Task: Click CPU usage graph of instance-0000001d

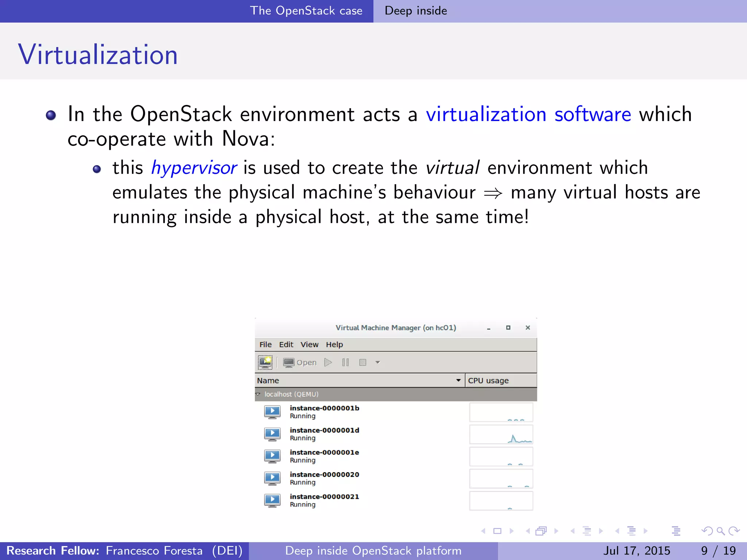Action: (x=501, y=434)
